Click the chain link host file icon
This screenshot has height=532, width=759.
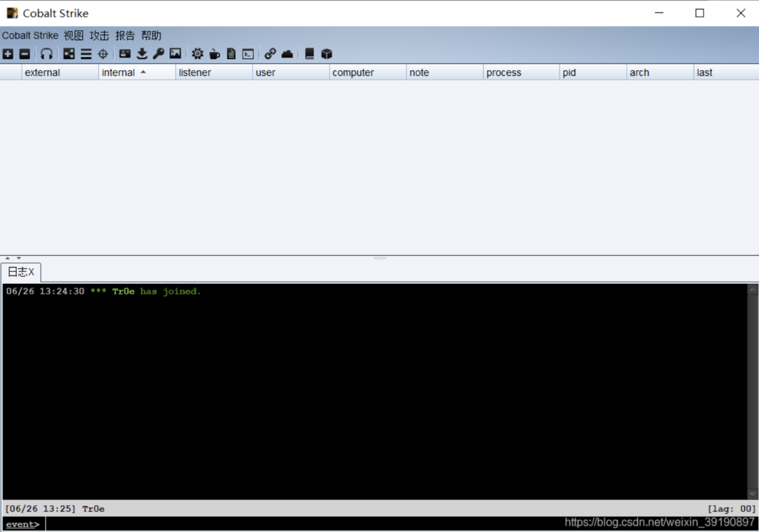point(270,53)
